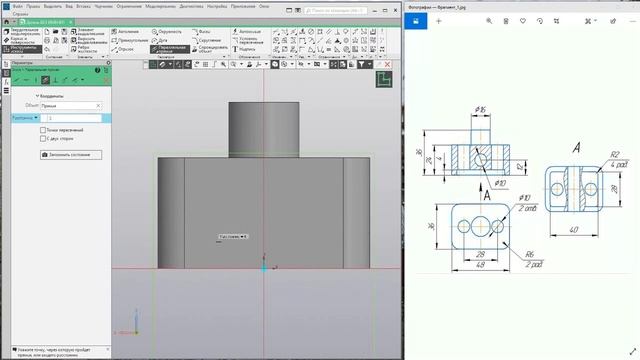Select the Отрезок line tool
The image size is (640, 360).
pos(123,49)
